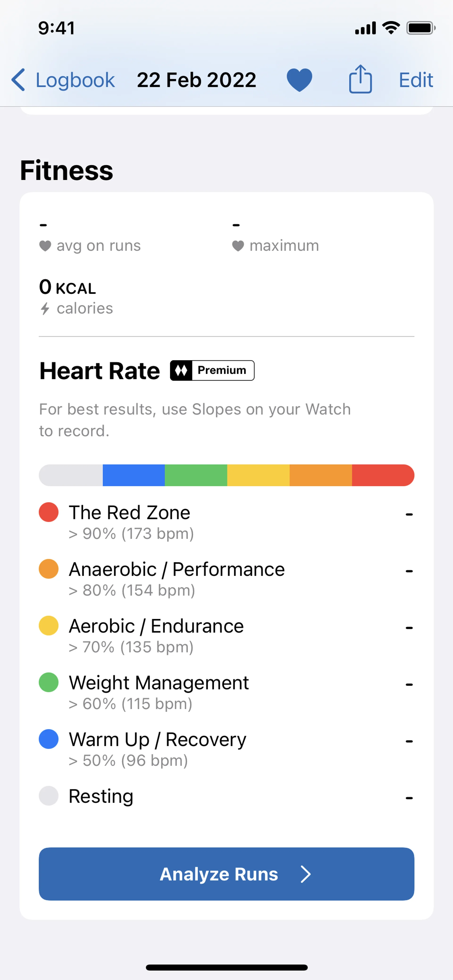Screen dimensions: 453x980
Task: Click the heart icon beside maximum
Action: (x=238, y=246)
